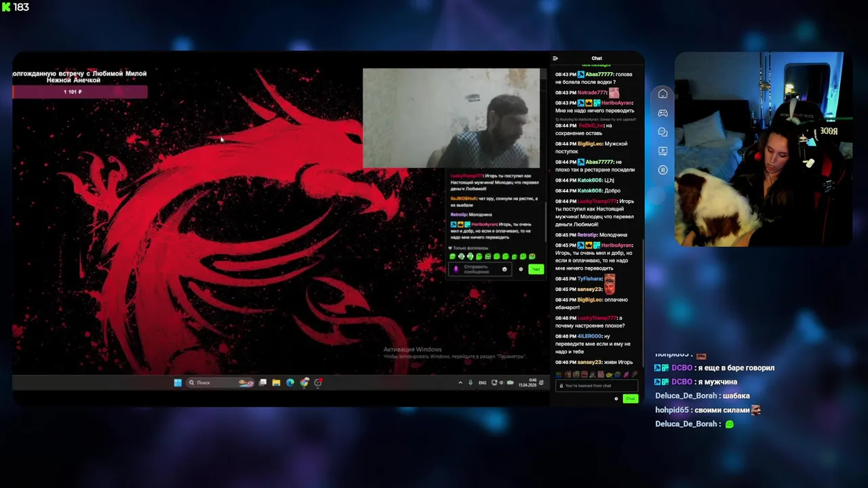
Task: Click username Abas77777 at first 08:43 message
Action: (599, 74)
